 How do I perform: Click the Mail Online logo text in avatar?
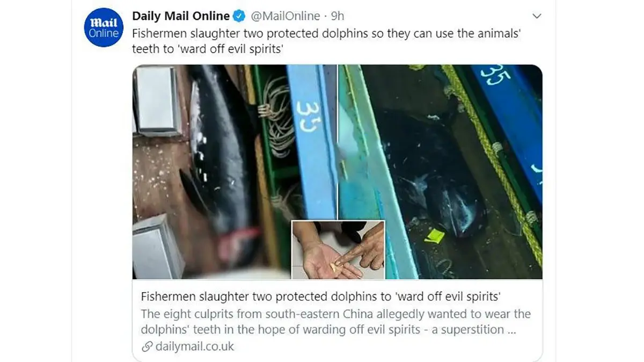pyautogui.click(x=104, y=28)
